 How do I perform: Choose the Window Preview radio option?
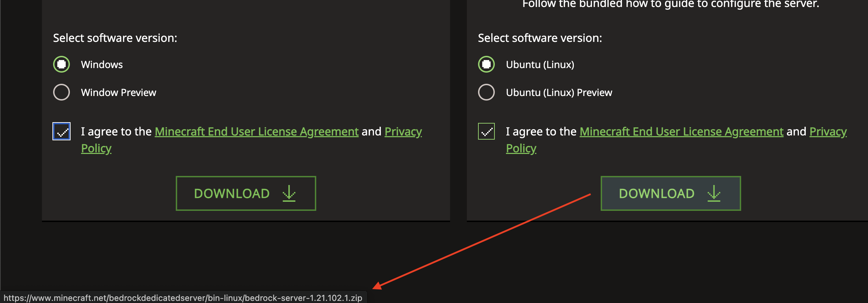tap(62, 92)
